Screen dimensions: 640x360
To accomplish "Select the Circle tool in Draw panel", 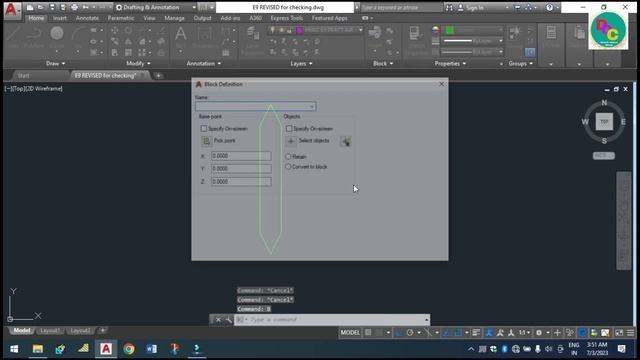I will pyautogui.click(x=57, y=33).
